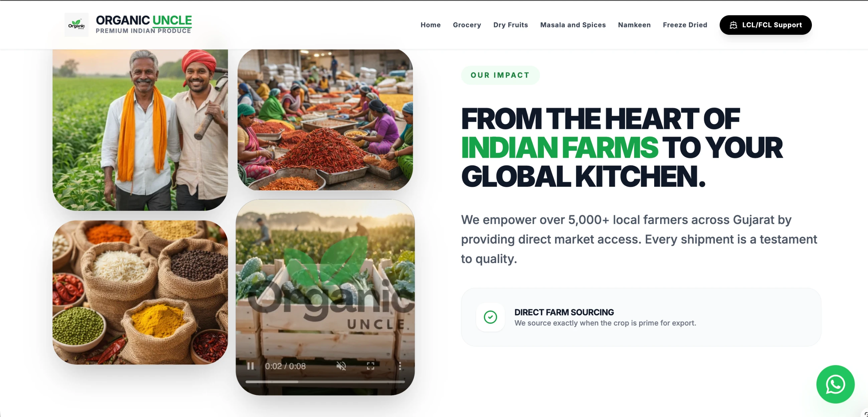Open video more options menu
Image resolution: width=868 pixels, height=417 pixels.
400,366
